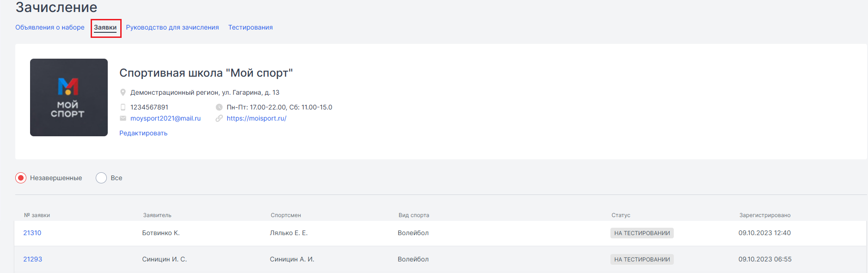
Task: Select the Незавершенные radio button
Action: coord(21,178)
